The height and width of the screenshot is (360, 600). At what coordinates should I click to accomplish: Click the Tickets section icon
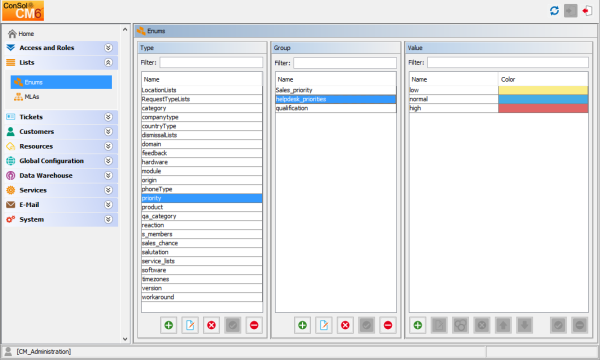(x=11, y=117)
